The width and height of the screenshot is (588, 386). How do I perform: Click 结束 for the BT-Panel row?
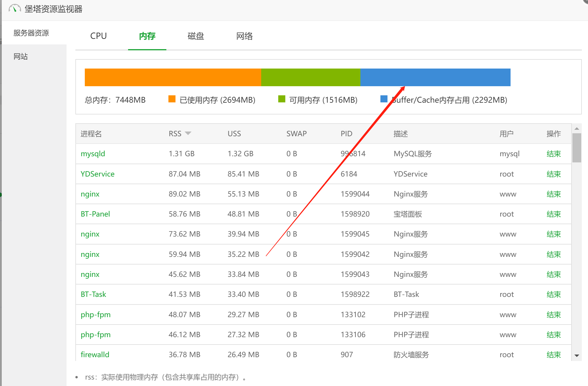(554, 214)
